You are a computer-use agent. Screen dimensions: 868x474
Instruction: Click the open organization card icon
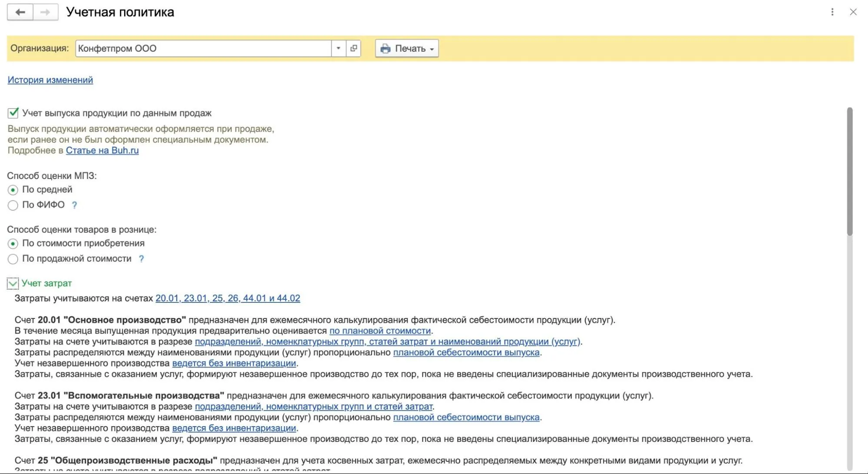point(353,48)
